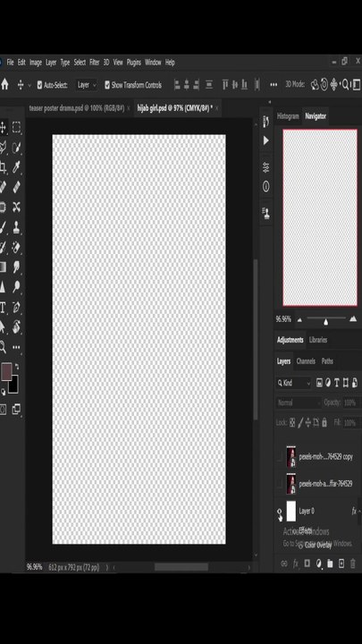Toggle the Auto-Select checkbox
This screenshot has height=644, width=362.
pos(39,85)
